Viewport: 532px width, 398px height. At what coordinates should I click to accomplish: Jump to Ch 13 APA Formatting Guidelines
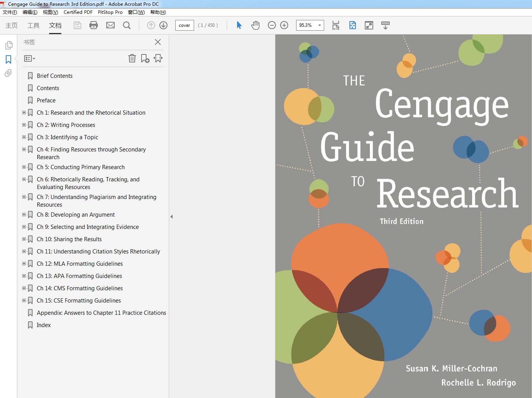(x=79, y=276)
